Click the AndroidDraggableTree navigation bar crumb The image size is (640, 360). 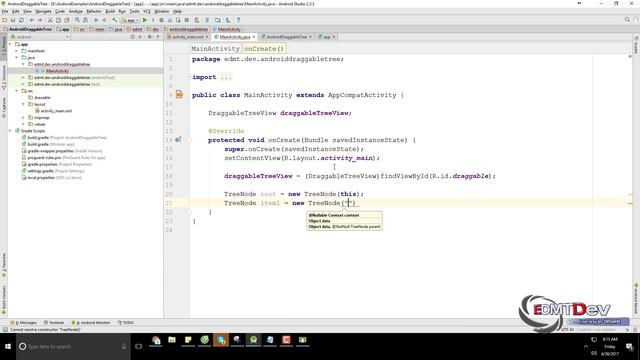coord(28,29)
